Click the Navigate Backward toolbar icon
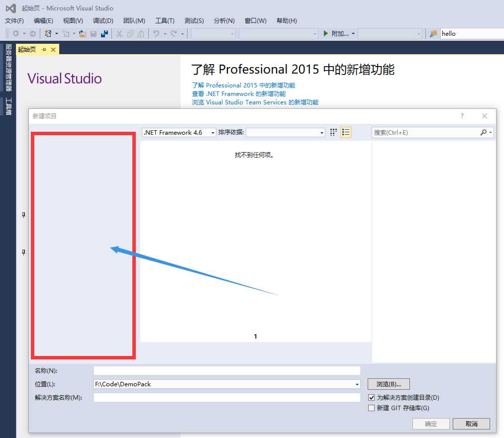 [x=16, y=33]
